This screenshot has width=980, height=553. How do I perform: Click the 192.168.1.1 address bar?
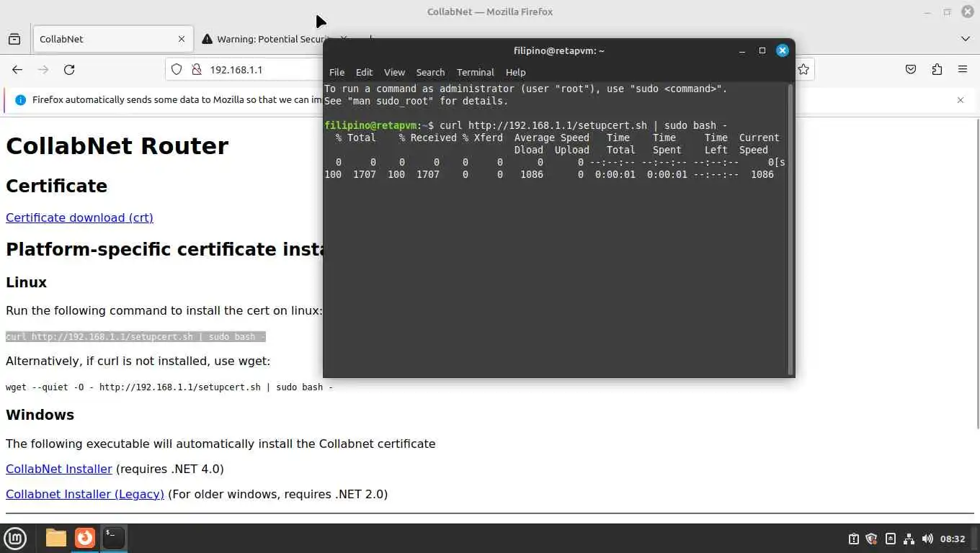point(236,70)
